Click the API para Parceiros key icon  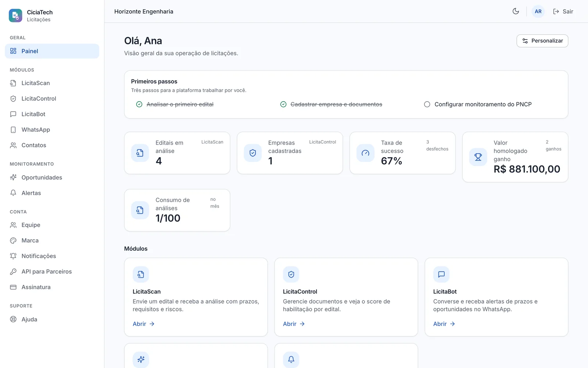click(x=13, y=272)
